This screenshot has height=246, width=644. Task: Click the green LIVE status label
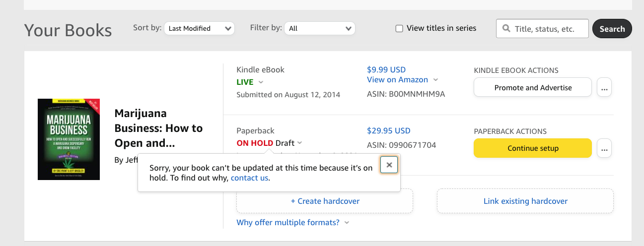coord(245,82)
